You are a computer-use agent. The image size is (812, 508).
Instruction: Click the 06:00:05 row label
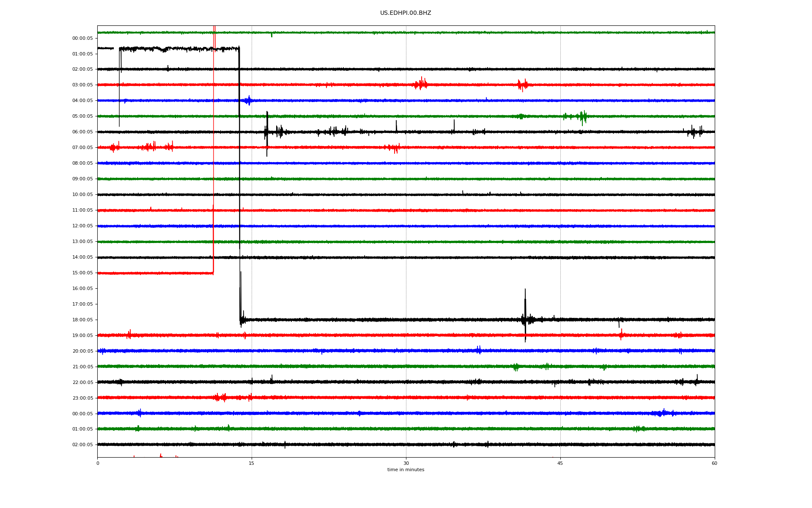[x=82, y=132]
